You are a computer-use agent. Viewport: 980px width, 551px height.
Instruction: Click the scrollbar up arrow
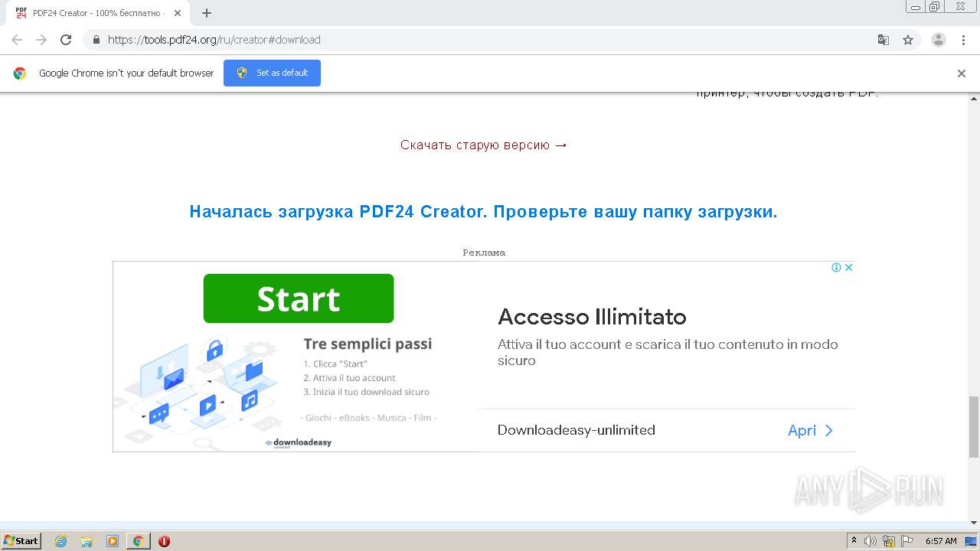point(974,98)
